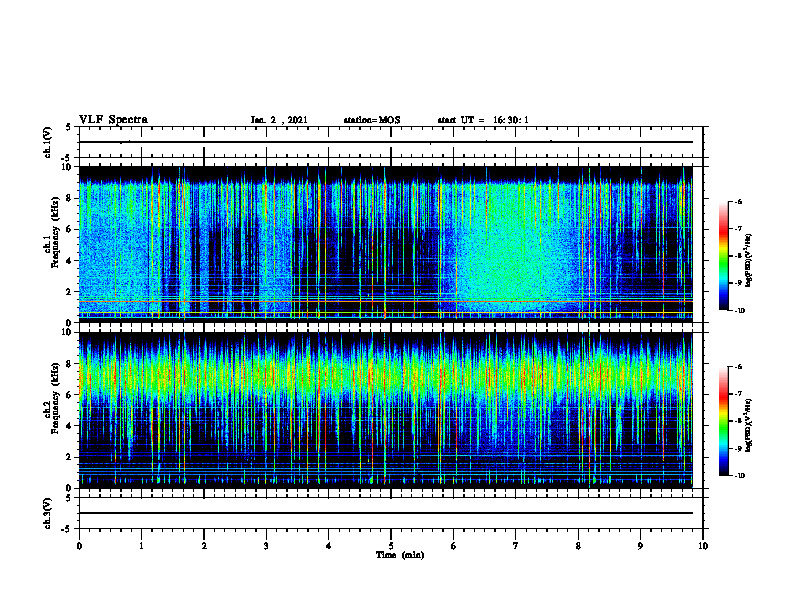
Task: Click the "-10" label on ch.2 color bar
Action: point(739,475)
